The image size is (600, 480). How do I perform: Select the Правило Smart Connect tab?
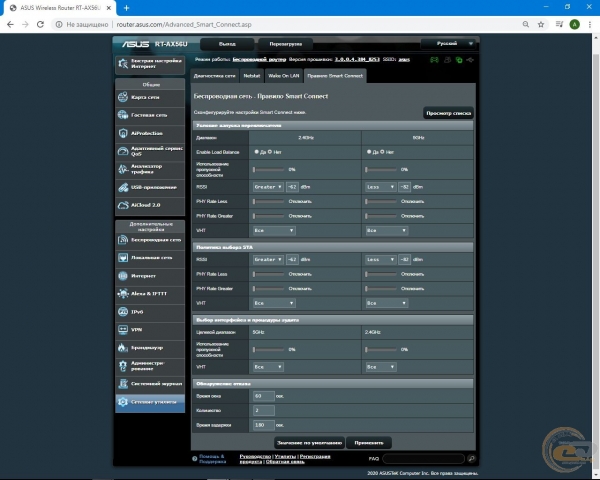(x=335, y=76)
